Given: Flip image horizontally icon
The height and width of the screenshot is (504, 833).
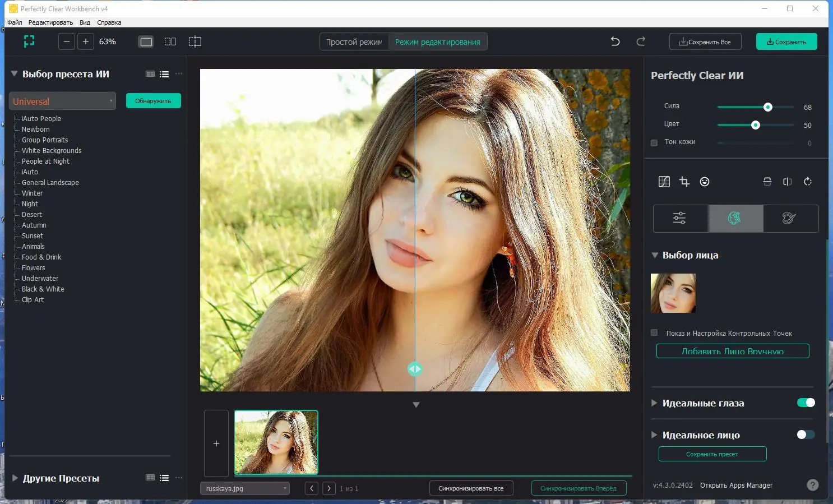Looking at the screenshot, I should [x=788, y=182].
